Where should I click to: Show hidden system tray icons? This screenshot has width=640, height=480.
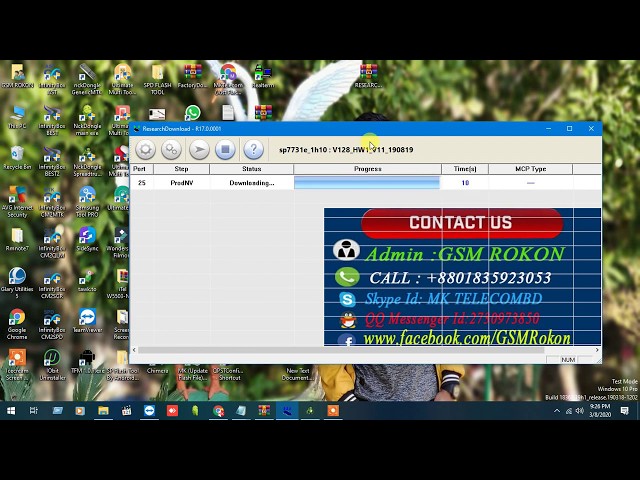point(557,411)
